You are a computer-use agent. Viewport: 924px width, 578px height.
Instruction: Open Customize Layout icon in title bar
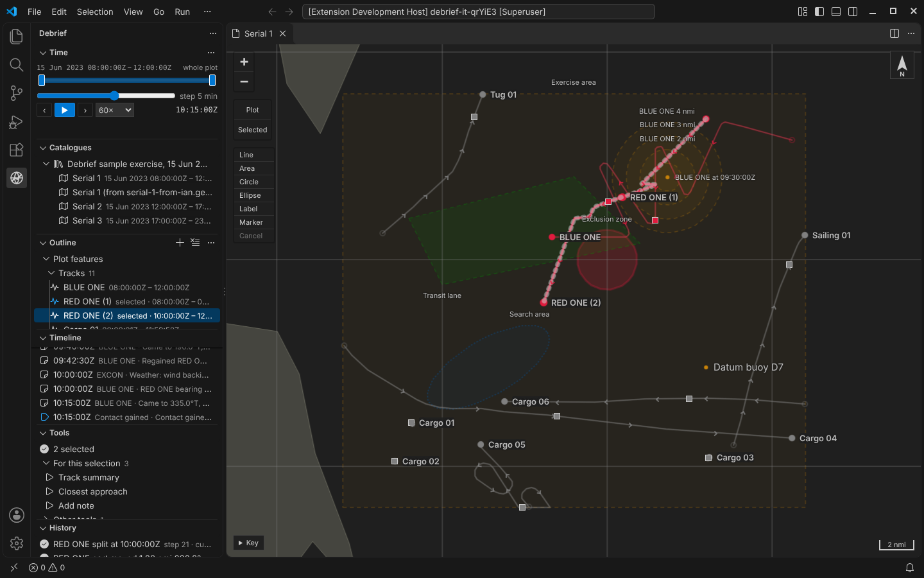[x=803, y=12]
